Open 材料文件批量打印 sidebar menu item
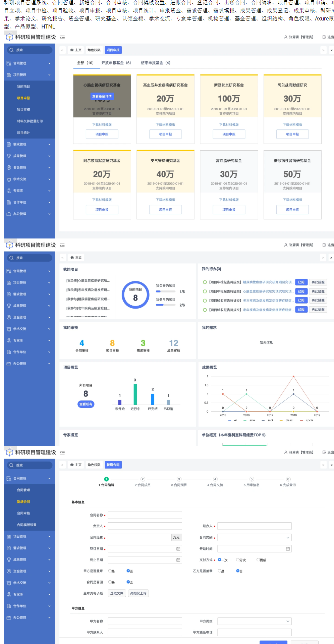This screenshot has height=644, width=334. pyautogui.click(x=30, y=121)
